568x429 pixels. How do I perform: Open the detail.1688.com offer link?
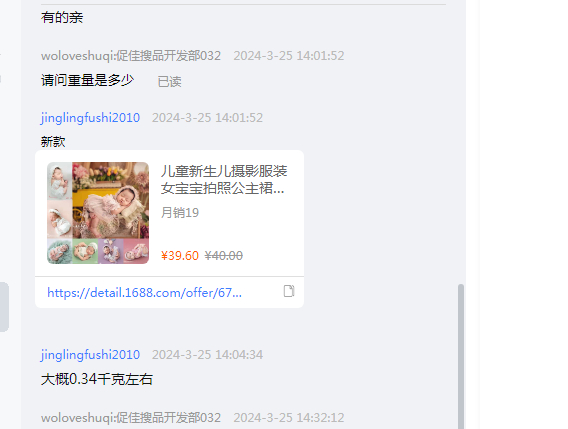tap(144, 292)
